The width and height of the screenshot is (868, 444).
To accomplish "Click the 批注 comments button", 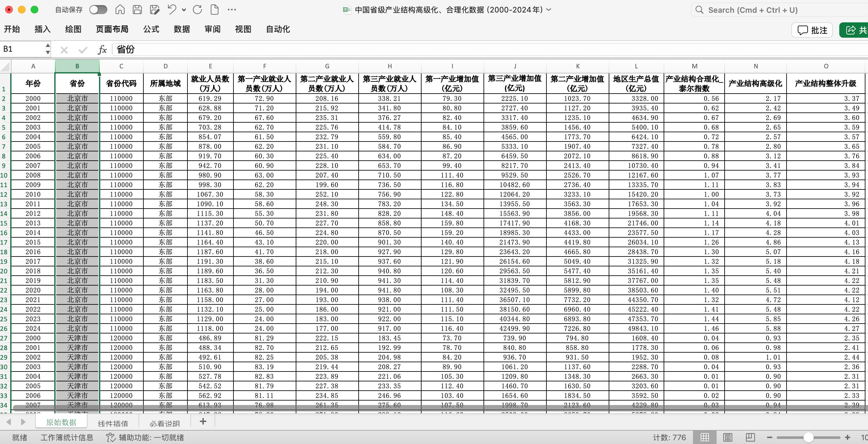I will (812, 30).
